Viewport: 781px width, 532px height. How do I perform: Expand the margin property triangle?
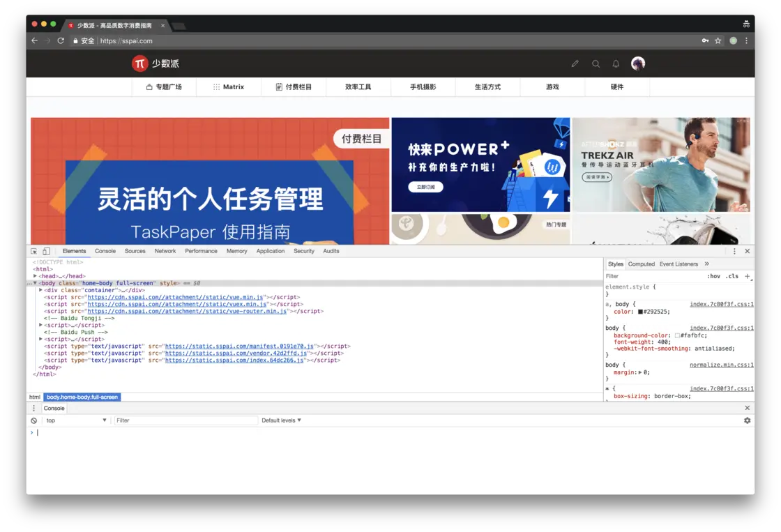pyautogui.click(x=641, y=372)
